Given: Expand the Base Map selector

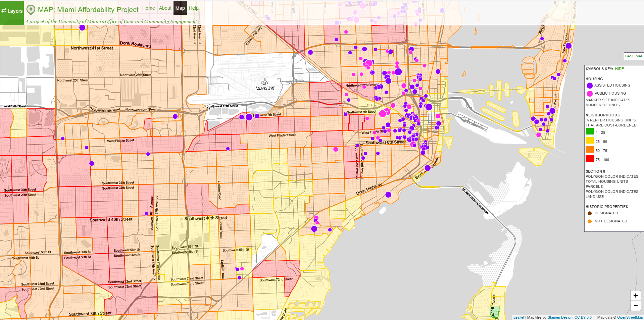Looking at the screenshot, I should [x=634, y=56].
